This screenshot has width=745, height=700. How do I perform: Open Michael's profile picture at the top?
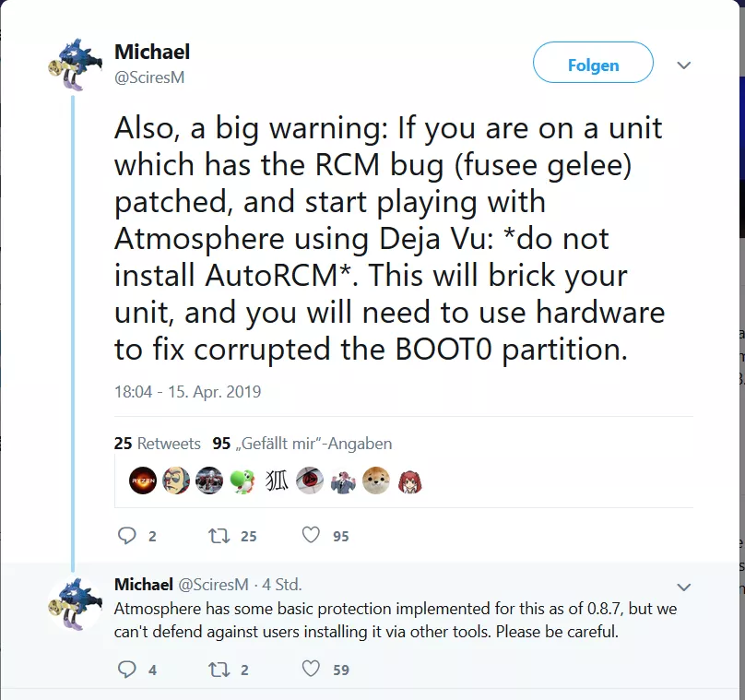75,65
